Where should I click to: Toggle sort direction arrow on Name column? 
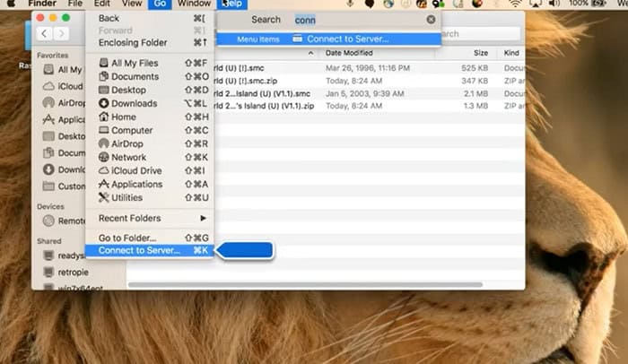[310, 53]
